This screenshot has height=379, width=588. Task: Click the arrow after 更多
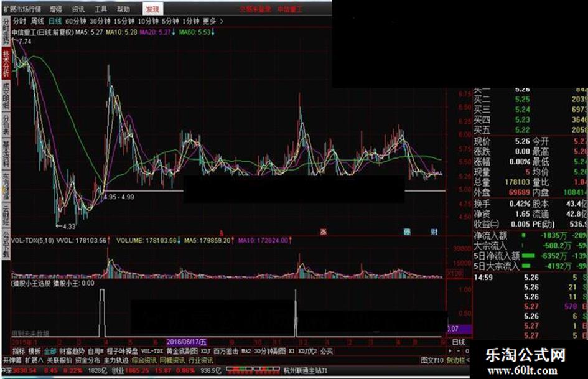click(222, 21)
